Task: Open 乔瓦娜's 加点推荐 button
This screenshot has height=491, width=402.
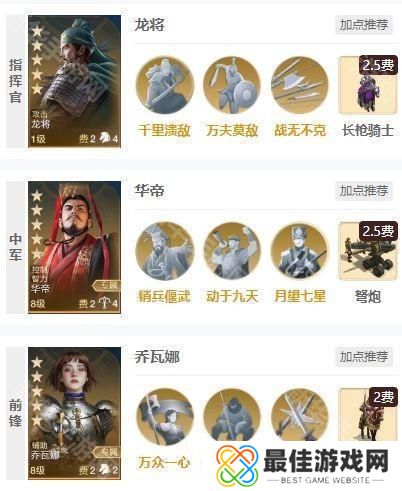Action: tap(364, 357)
